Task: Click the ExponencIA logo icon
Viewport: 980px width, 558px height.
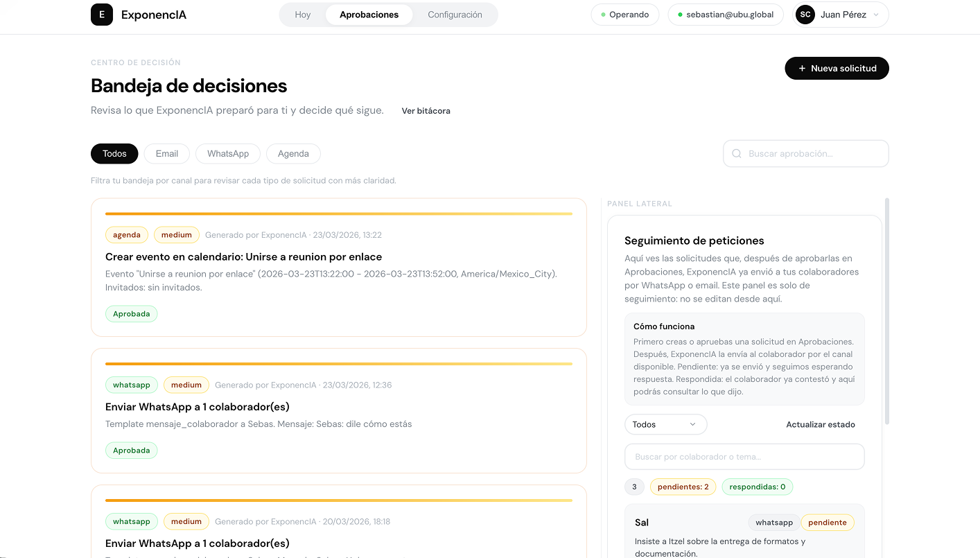Action: (102, 15)
